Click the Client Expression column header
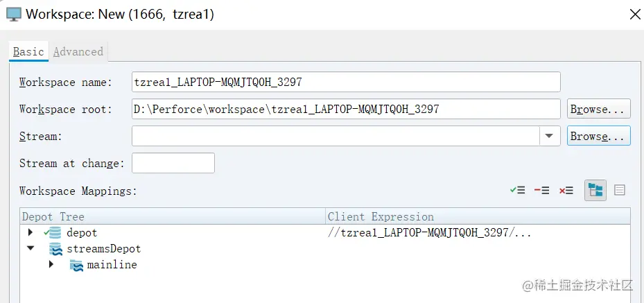 click(x=478, y=216)
